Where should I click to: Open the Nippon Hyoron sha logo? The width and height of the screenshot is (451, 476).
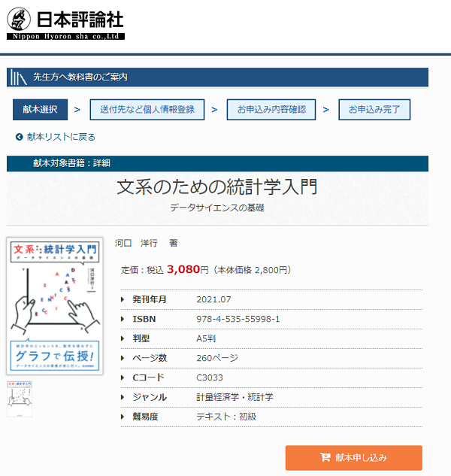pos(65,23)
